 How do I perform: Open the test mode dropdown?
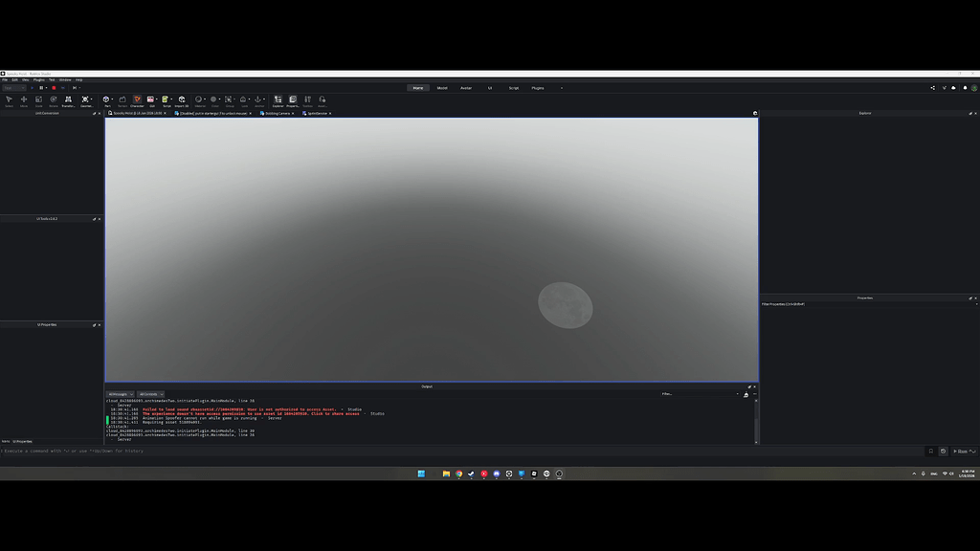(13, 88)
